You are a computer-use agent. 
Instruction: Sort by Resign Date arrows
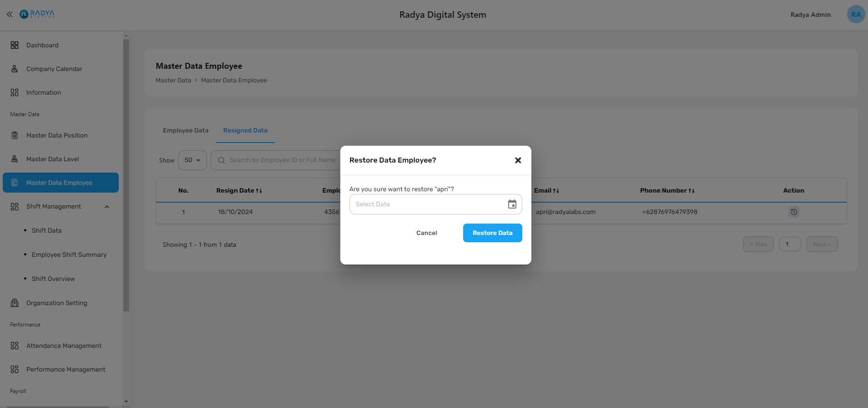click(x=259, y=191)
